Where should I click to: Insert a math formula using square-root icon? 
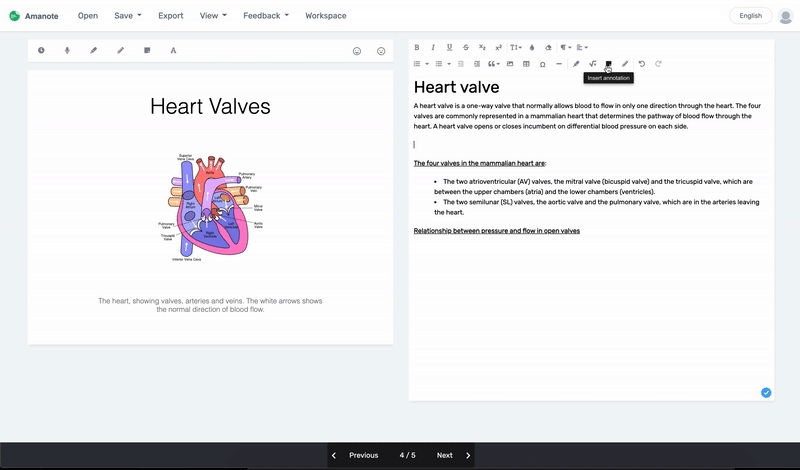592,64
